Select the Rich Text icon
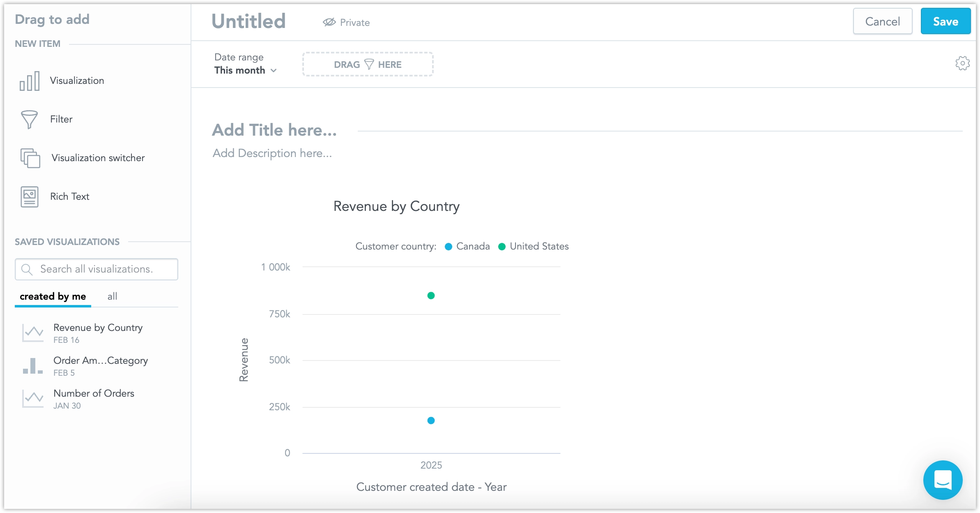This screenshot has height=513, width=980. pos(29,196)
